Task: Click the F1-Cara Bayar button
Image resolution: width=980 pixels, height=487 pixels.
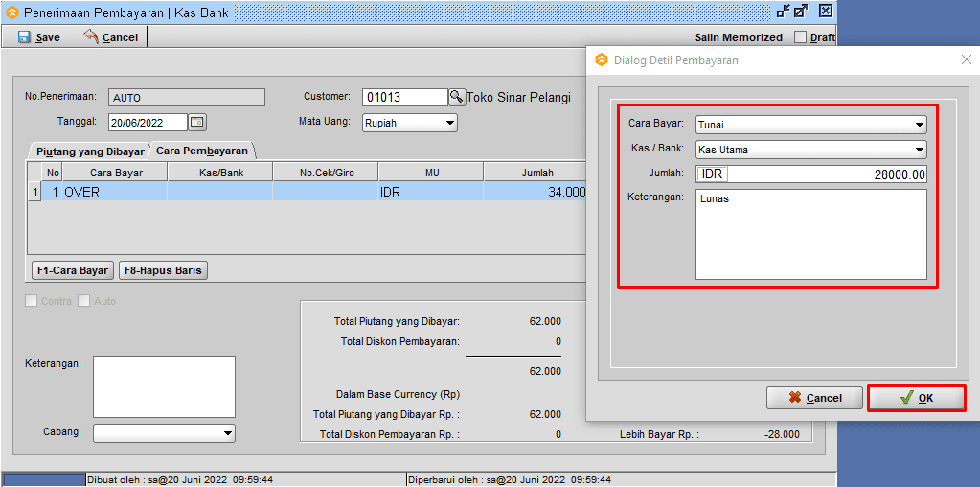Action: [73, 270]
